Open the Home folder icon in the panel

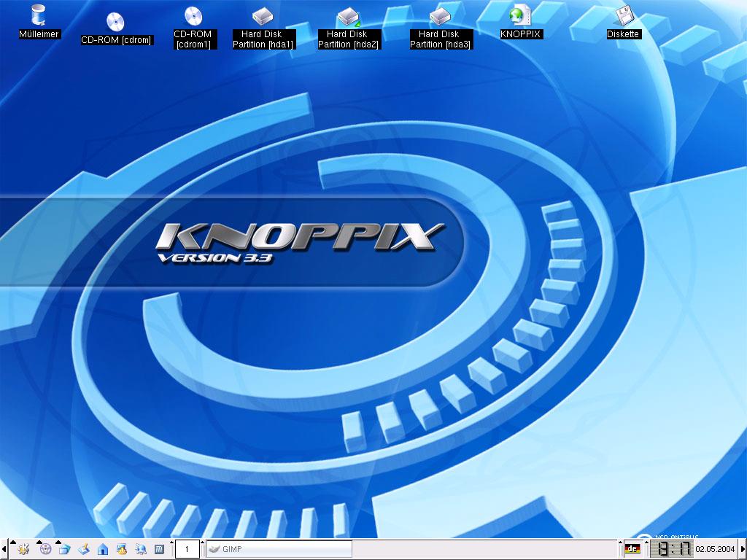click(102, 549)
